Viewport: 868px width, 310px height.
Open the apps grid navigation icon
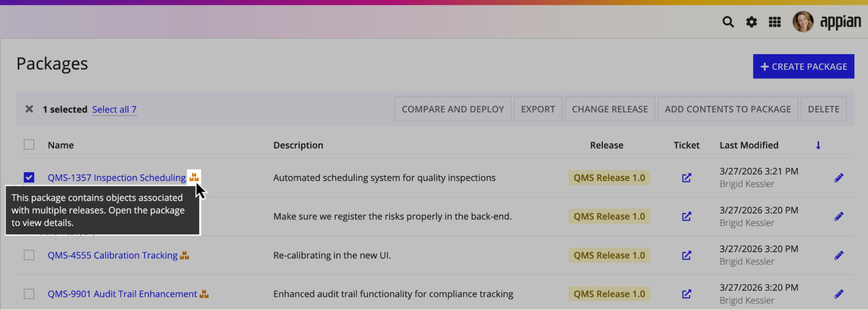(775, 22)
